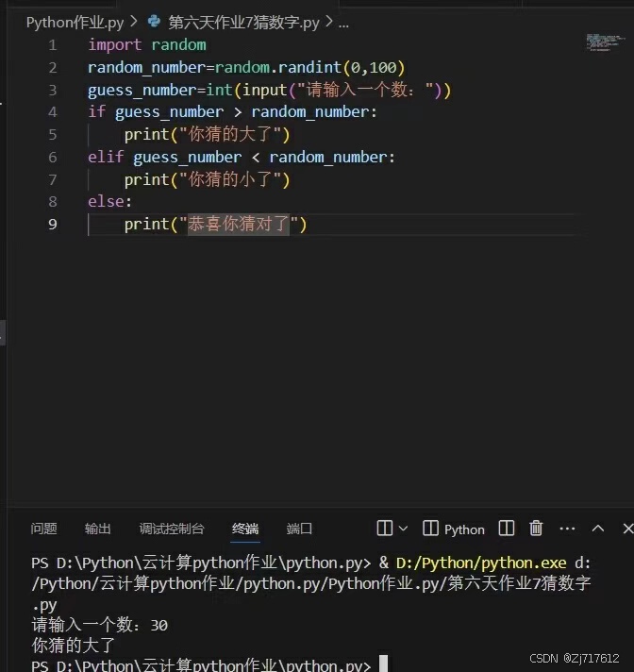Screen dimensions: 634x672
Task: Switch to the 输出 tab
Action: (98, 529)
